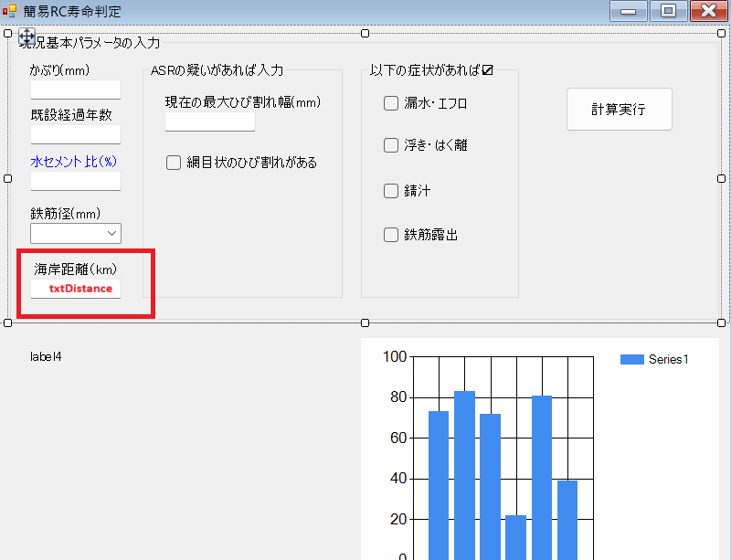Enable the 網目状のひび割れがある checkbox

point(174,163)
